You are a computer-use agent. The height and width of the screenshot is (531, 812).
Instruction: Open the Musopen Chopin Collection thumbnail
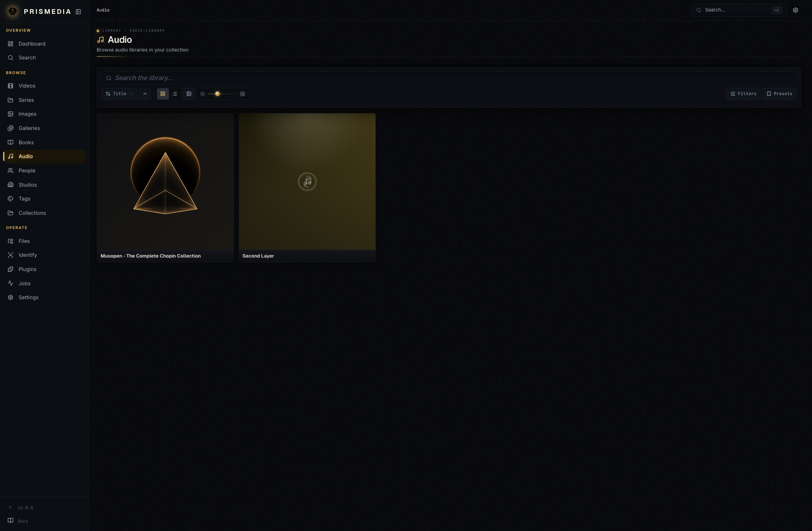click(165, 181)
